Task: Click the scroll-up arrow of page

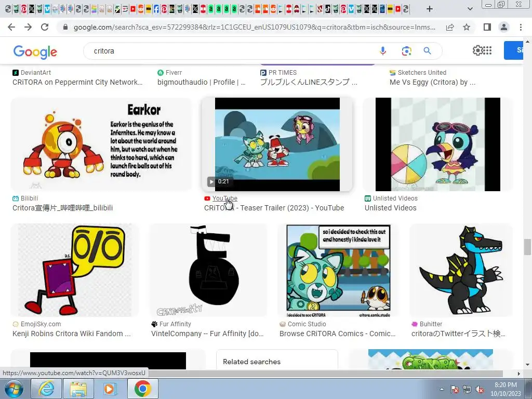Action: 527,42
